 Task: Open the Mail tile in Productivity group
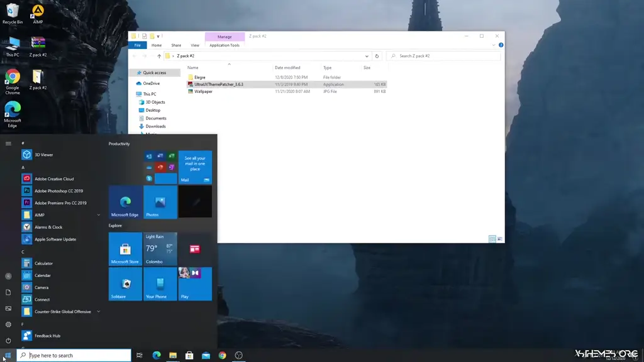point(194,167)
